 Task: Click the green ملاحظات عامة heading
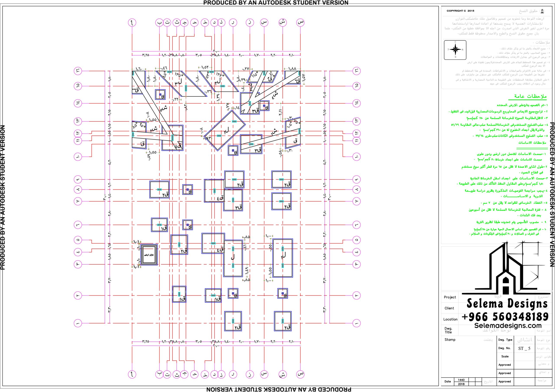point(530,96)
